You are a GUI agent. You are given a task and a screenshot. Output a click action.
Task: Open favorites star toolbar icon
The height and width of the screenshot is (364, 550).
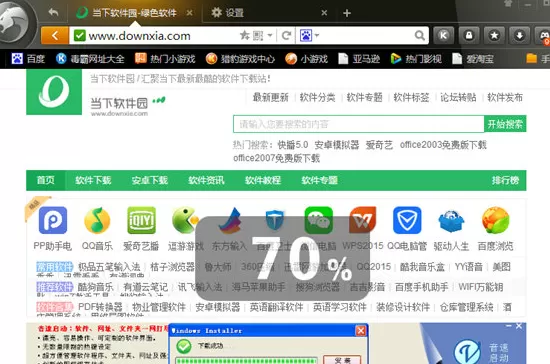click(494, 35)
